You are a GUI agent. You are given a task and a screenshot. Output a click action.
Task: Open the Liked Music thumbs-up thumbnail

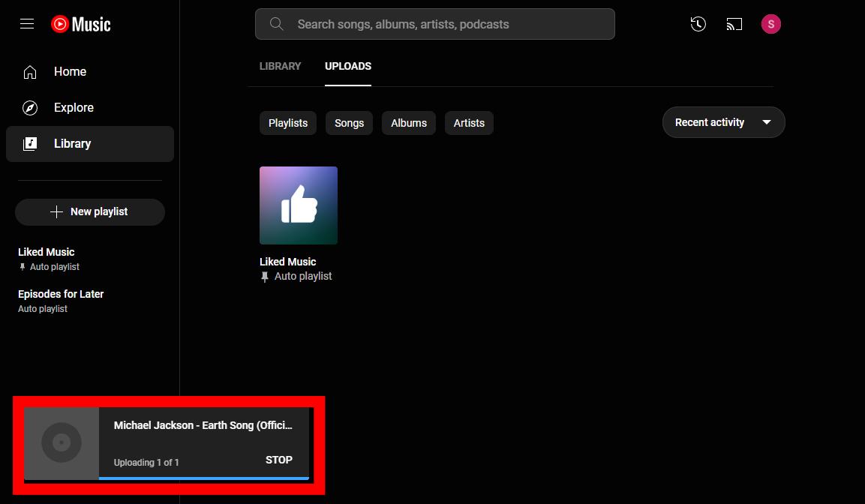pos(299,205)
